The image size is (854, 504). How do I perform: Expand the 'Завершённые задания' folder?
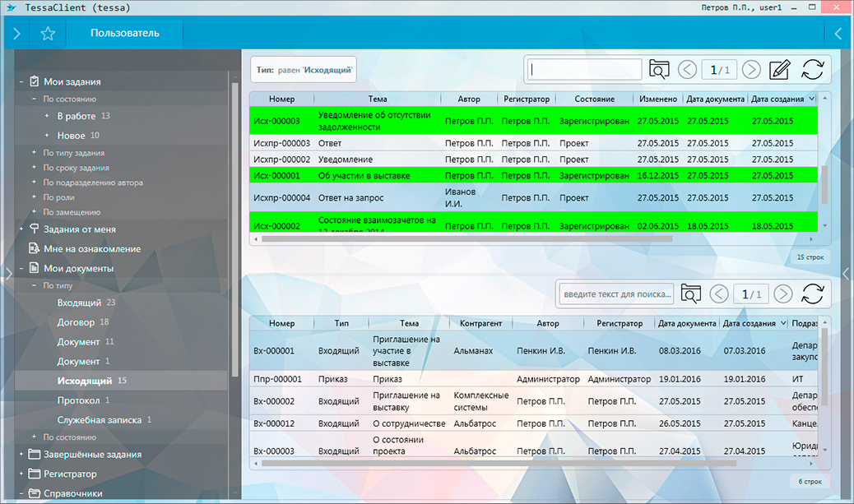21,455
